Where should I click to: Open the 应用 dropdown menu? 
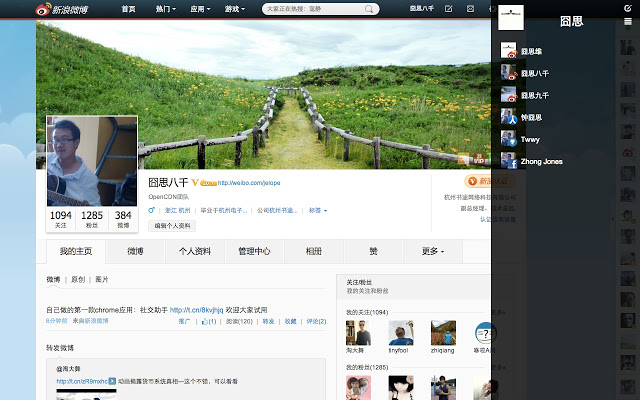[200, 9]
